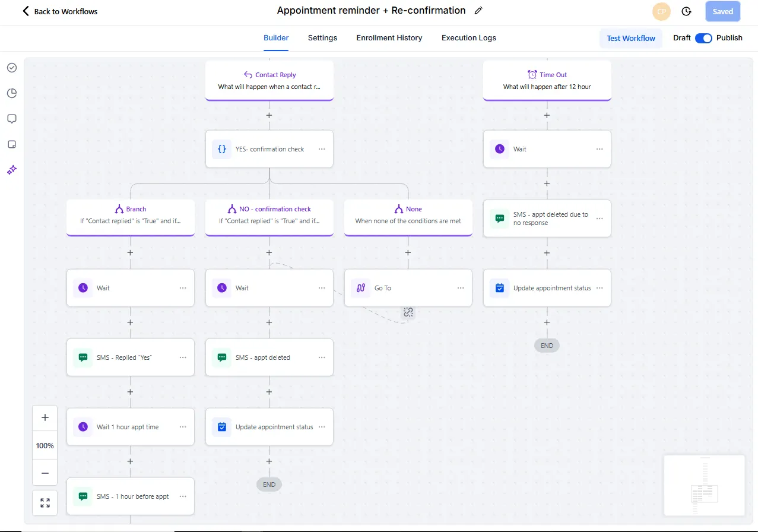
Task: Switch to the Settings tab
Action: [x=322, y=38]
